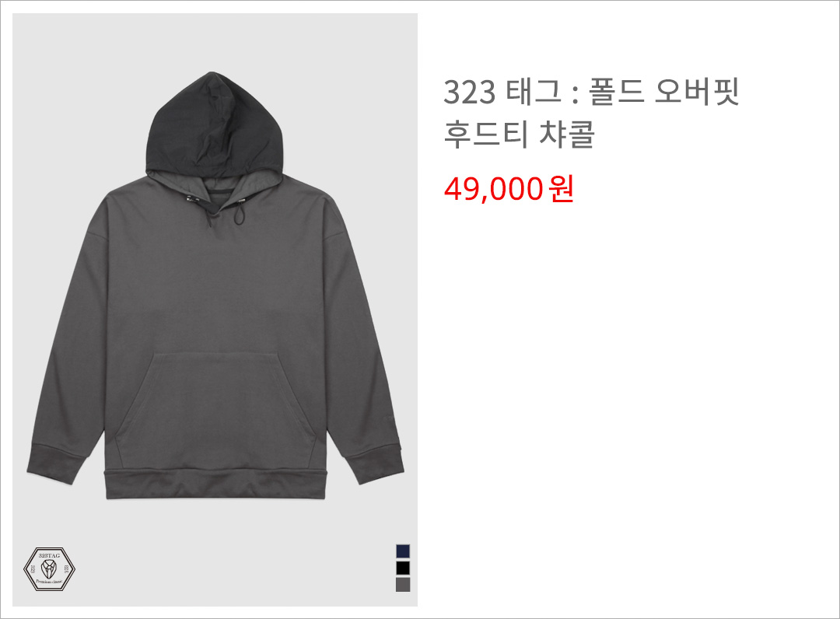The image size is (840, 619).
Task: Click the '후드티 챠콜' title line
Action: (x=519, y=134)
